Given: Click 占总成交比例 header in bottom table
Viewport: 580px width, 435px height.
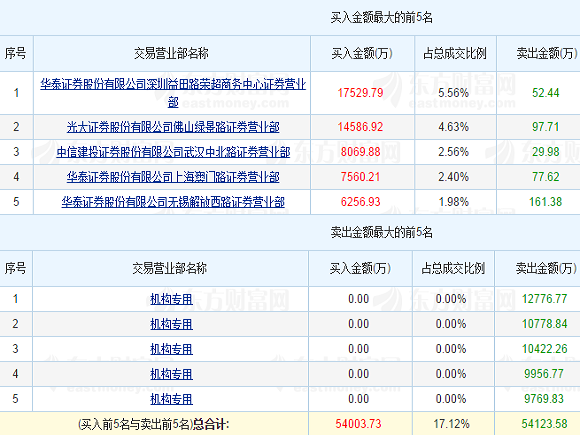Looking at the screenshot, I should tap(453, 268).
